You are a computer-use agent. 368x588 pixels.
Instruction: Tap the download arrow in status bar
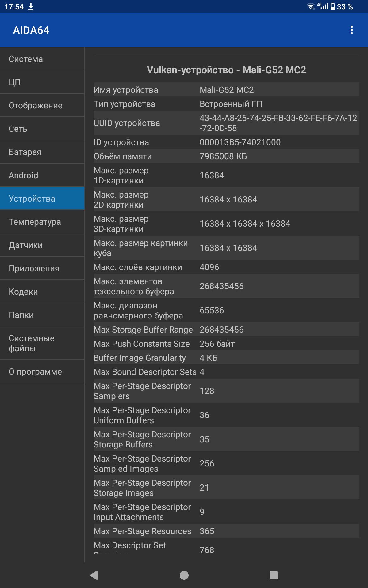tap(31, 7)
